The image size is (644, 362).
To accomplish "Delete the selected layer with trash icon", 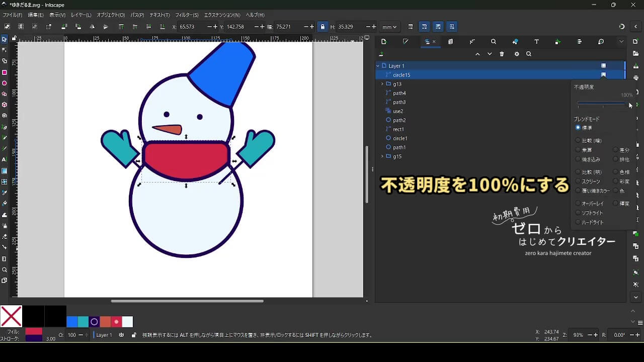I will coord(502,54).
